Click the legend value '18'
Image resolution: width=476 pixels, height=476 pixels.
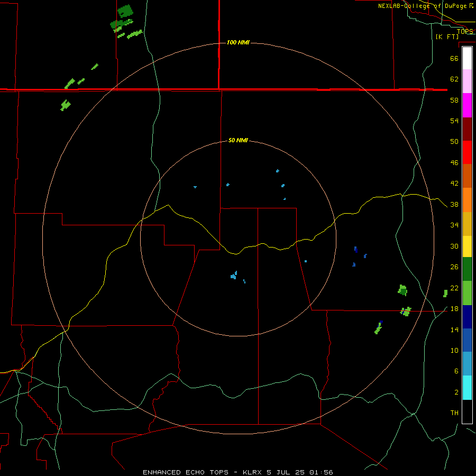tap(454, 309)
